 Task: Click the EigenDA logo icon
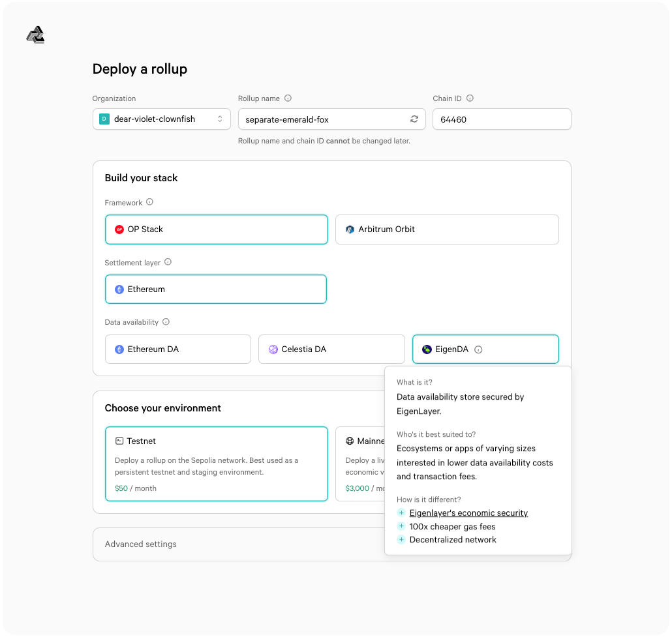(427, 349)
